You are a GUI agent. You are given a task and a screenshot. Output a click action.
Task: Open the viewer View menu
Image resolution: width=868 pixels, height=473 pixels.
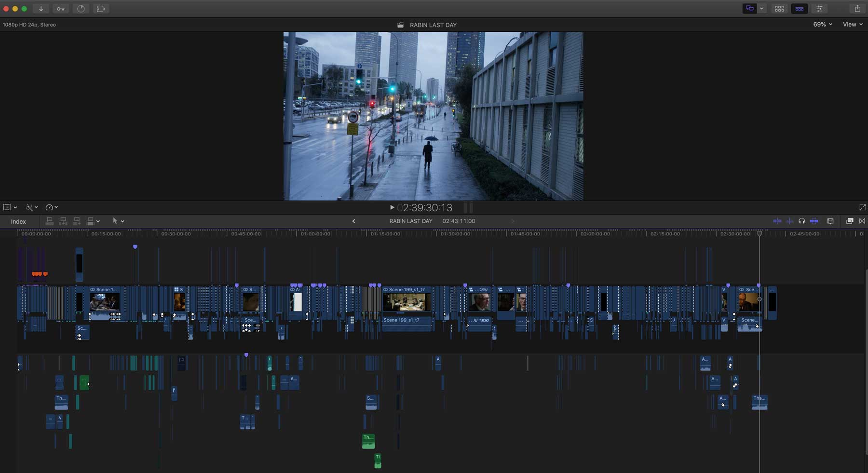(853, 24)
